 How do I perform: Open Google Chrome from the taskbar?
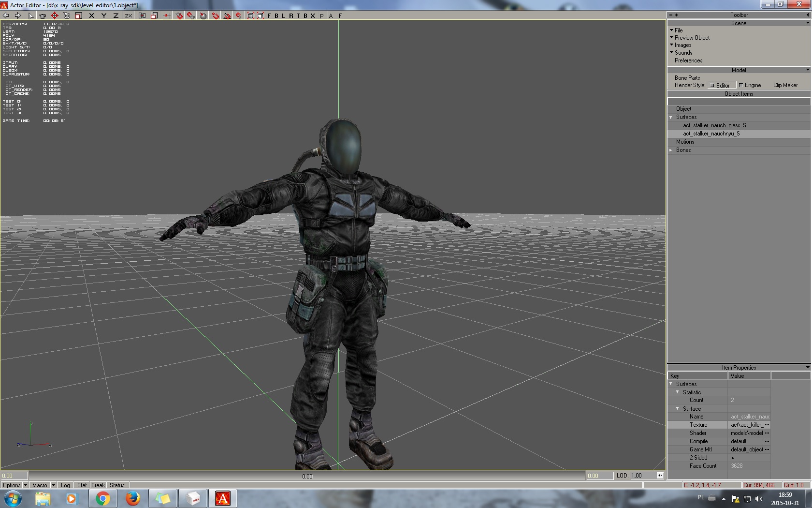point(102,498)
